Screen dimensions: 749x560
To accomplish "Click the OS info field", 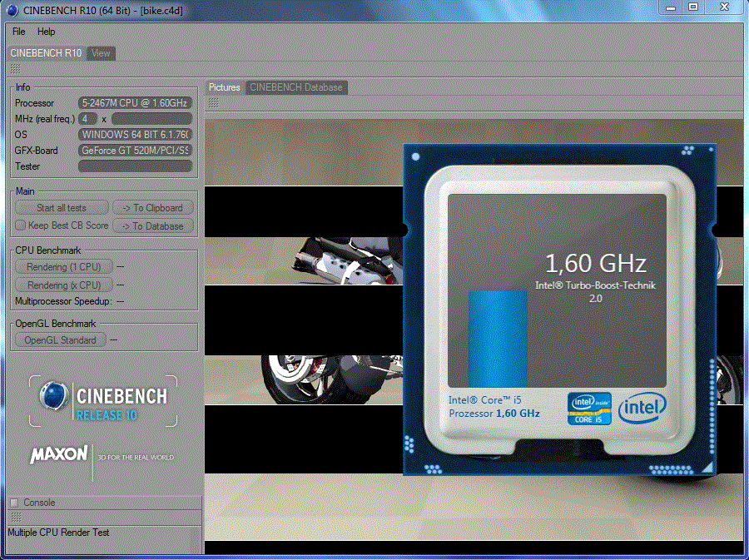I will click(135, 134).
